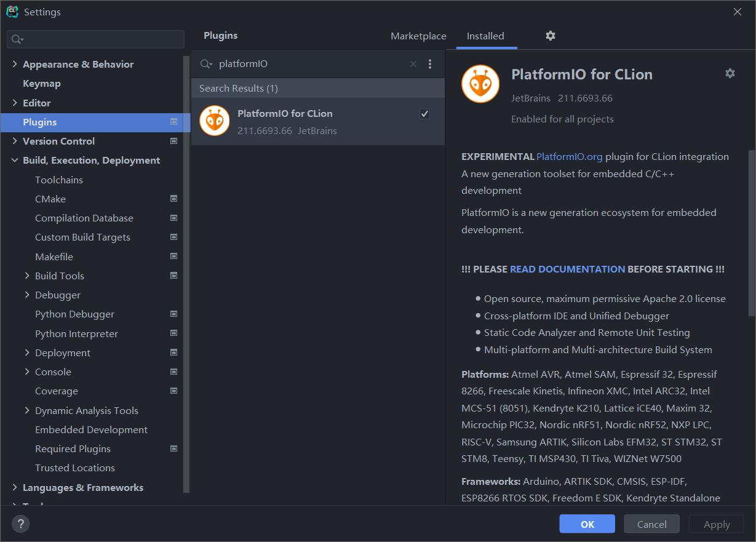Click project-level icon next to Makefile

pyautogui.click(x=173, y=257)
